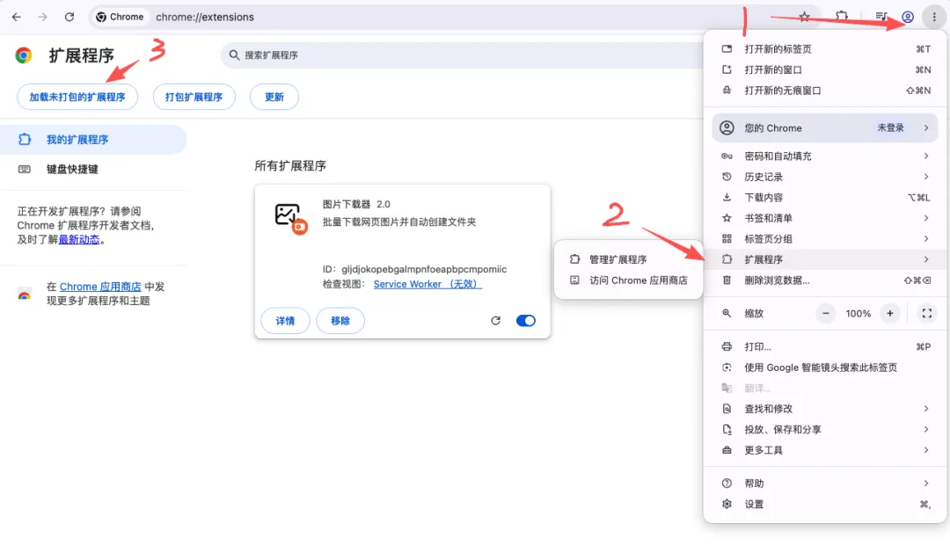Reload the 图片下载器 extension with its refresh icon
950x560 pixels.
click(x=495, y=321)
